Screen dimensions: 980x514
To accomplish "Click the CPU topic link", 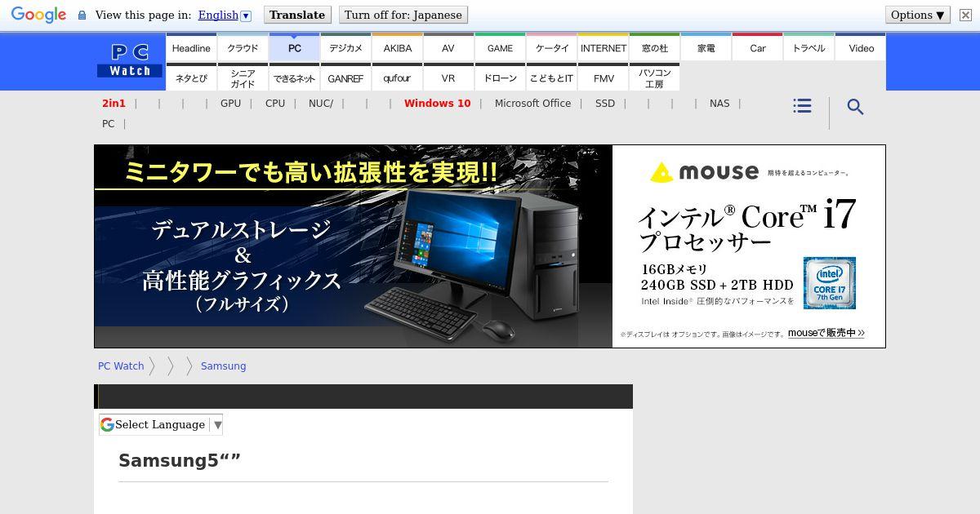I will [x=275, y=104].
